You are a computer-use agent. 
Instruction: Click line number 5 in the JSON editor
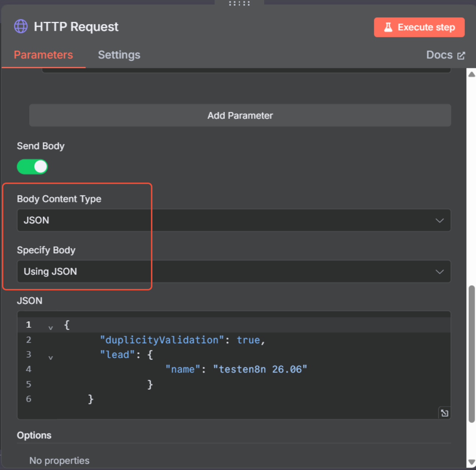(x=29, y=384)
